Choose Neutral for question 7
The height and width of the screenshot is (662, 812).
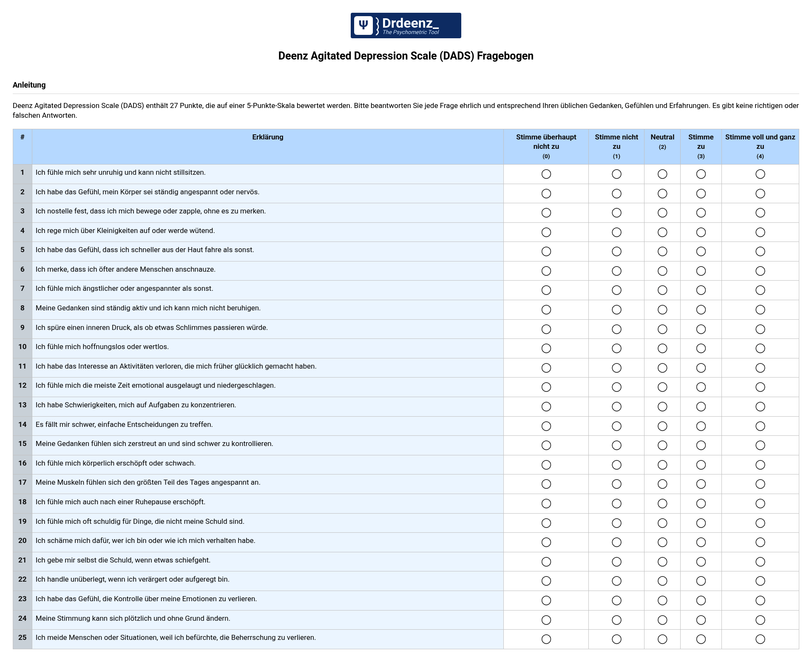[662, 290]
